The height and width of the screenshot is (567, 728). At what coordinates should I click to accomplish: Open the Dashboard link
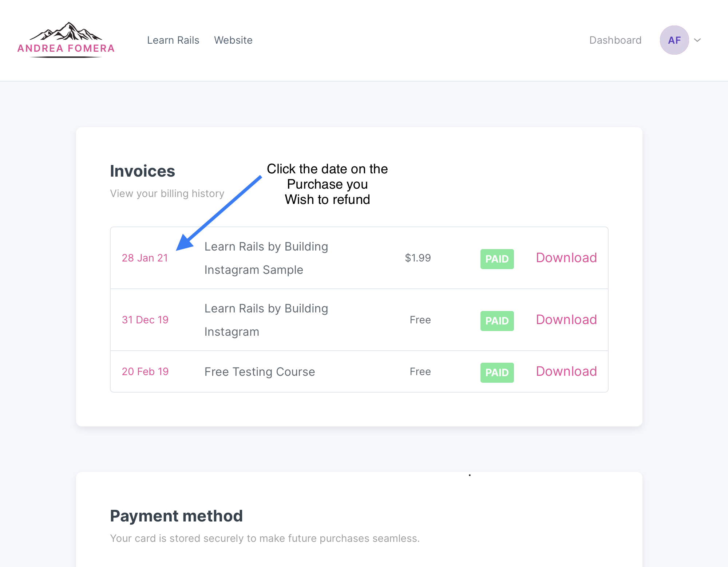(x=615, y=40)
